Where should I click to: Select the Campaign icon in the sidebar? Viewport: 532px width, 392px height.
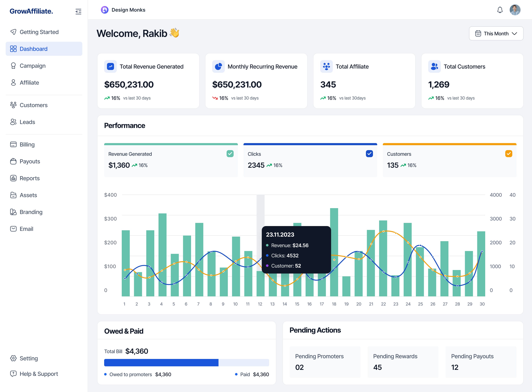point(13,66)
